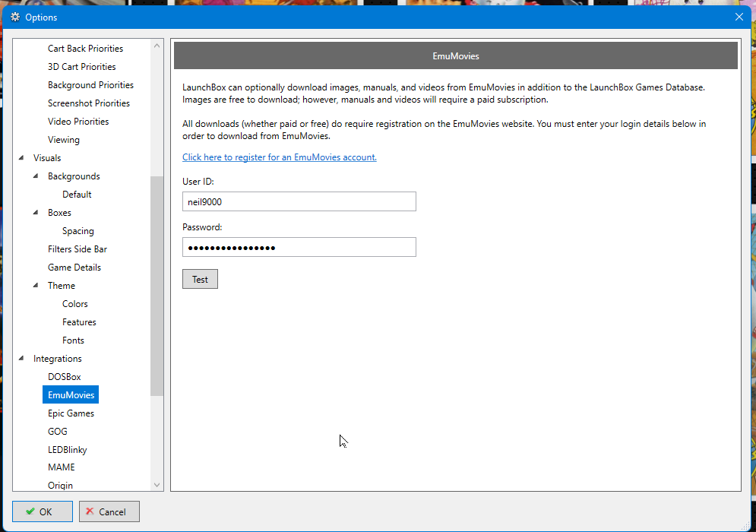Open 3D Cart Priorities settings
Image resolution: width=756 pixels, height=532 pixels.
coord(82,67)
